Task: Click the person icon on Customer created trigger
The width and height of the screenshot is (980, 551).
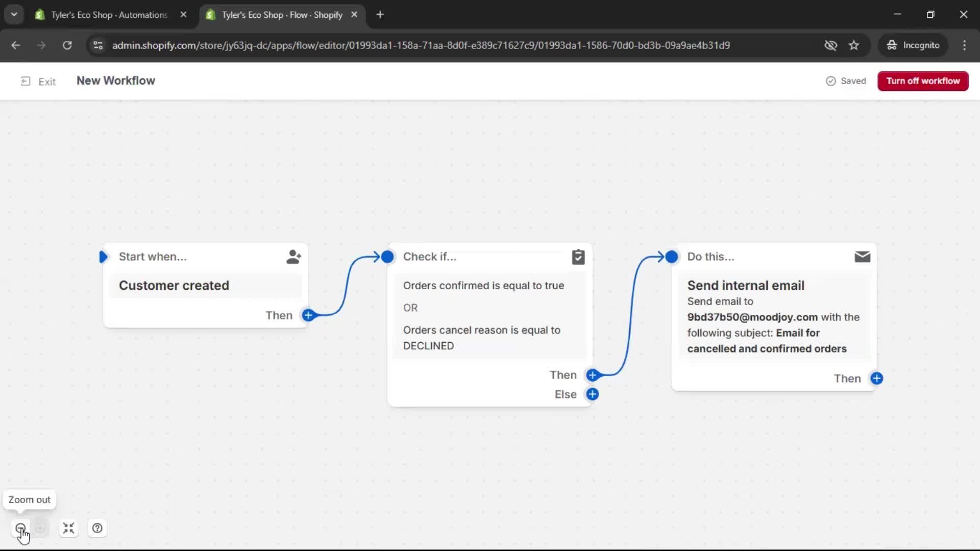Action: pos(293,257)
